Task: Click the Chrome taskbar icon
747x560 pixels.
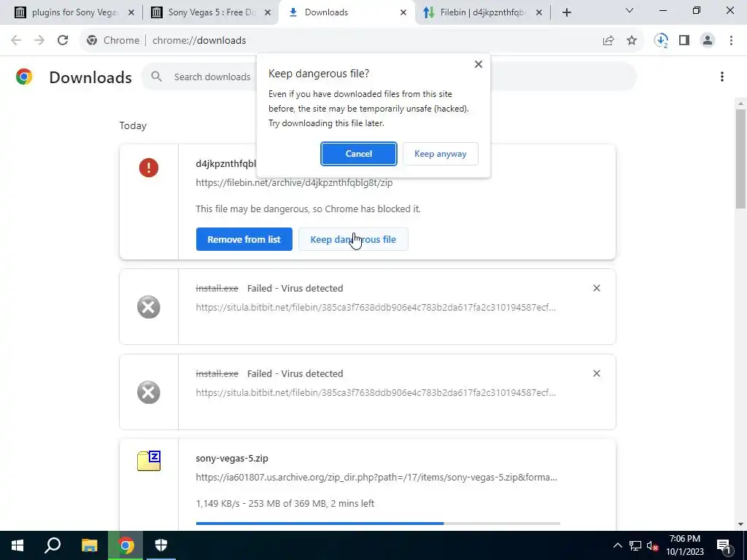Action: tap(125, 545)
